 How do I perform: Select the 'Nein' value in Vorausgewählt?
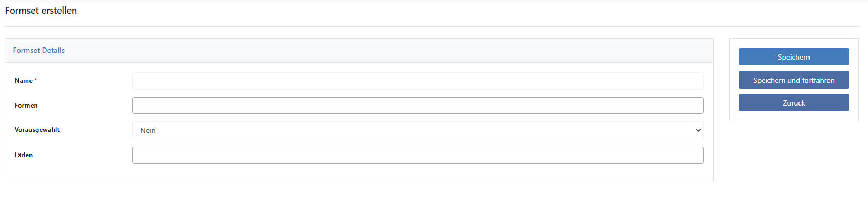(x=148, y=130)
